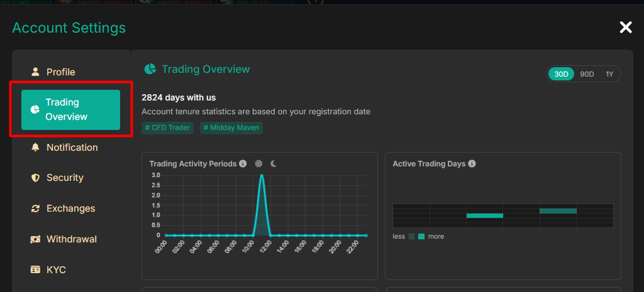Click the # CFD Trader tag
The width and height of the screenshot is (644, 292).
pyautogui.click(x=167, y=127)
